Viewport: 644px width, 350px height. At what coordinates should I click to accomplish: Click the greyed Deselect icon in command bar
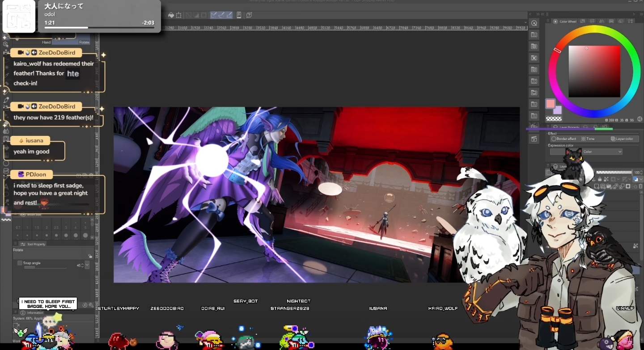pos(188,15)
